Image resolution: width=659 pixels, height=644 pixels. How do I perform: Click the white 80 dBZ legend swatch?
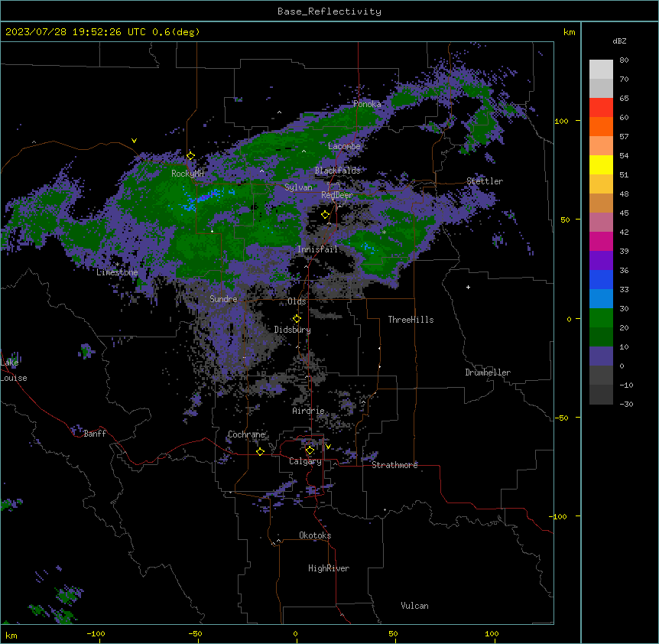click(601, 70)
